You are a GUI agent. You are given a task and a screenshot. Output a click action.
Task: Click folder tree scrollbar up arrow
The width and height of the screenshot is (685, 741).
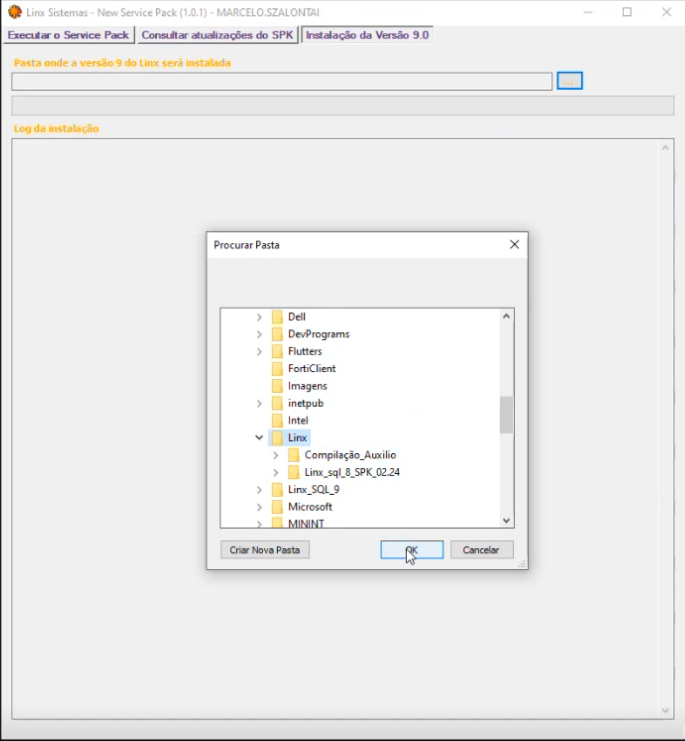pyautogui.click(x=506, y=316)
